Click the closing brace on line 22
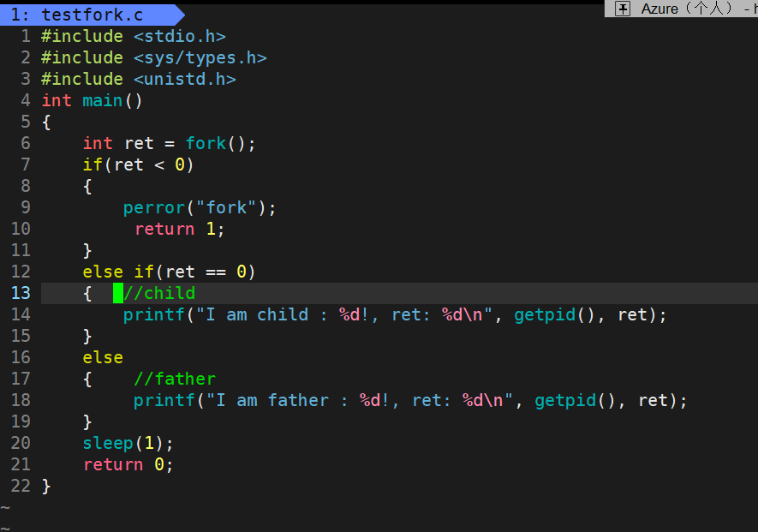The height and width of the screenshot is (532, 758). [46, 486]
